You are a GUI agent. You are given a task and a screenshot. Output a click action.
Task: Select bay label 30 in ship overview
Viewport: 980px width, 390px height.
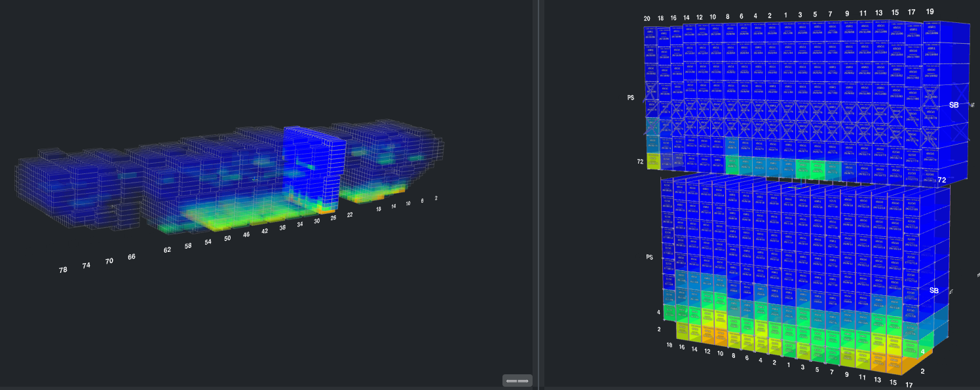[x=317, y=221]
